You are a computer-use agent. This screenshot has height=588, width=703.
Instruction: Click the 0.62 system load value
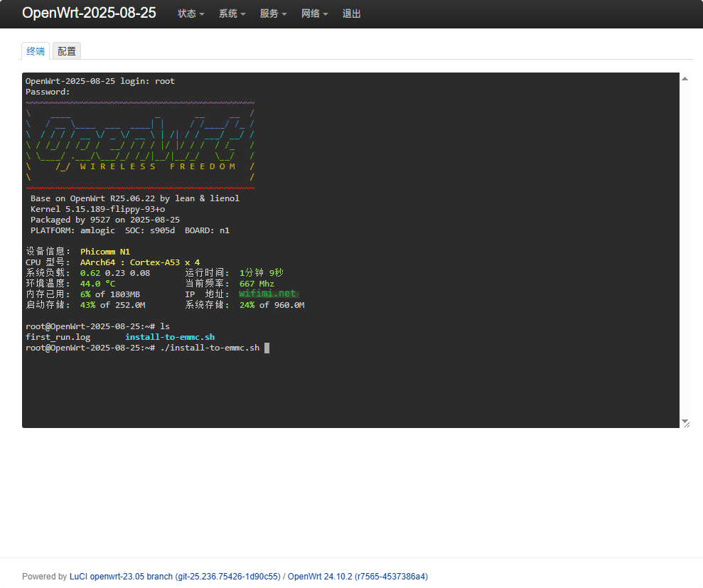pos(90,273)
